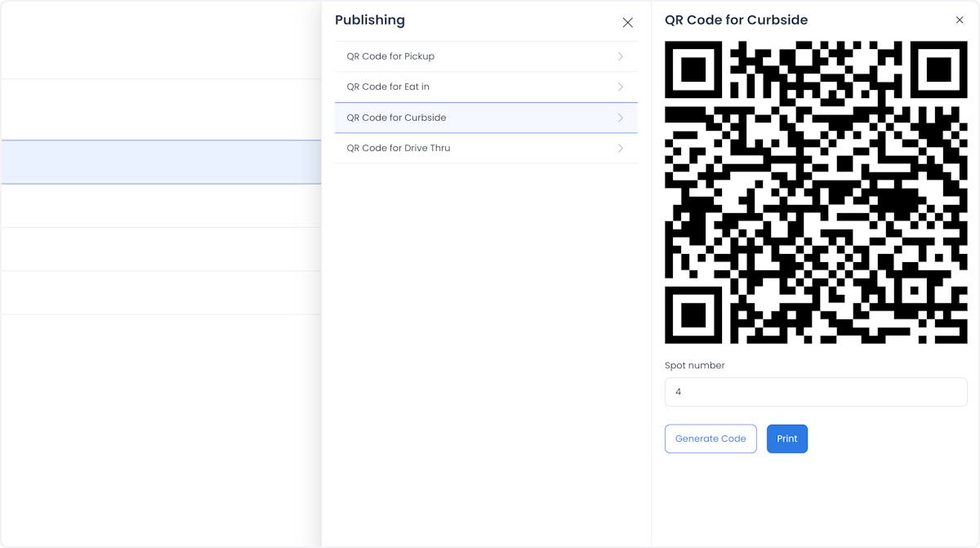The width and height of the screenshot is (980, 548).
Task: Open QR Code for Drive Thru row
Action: [x=486, y=148]
